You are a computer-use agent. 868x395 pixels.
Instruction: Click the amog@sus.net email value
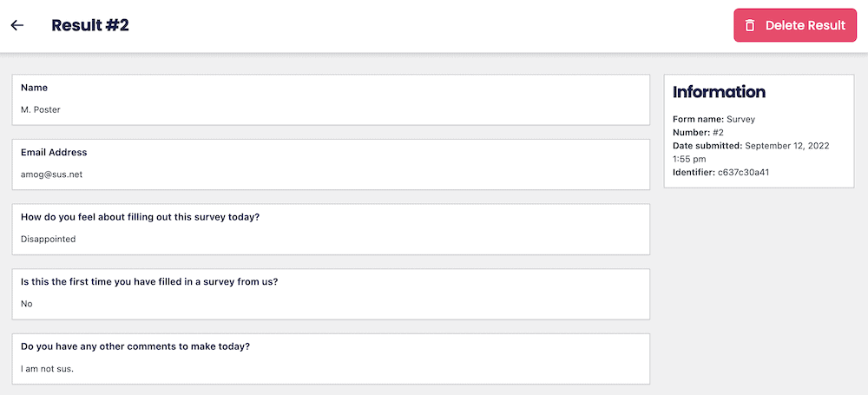52,174
